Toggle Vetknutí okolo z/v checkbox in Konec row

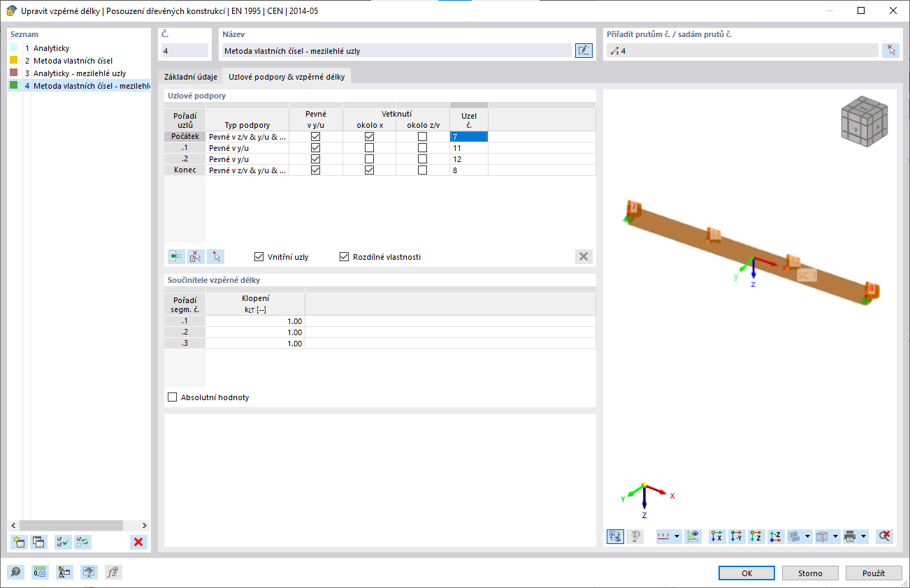(422, 170)
